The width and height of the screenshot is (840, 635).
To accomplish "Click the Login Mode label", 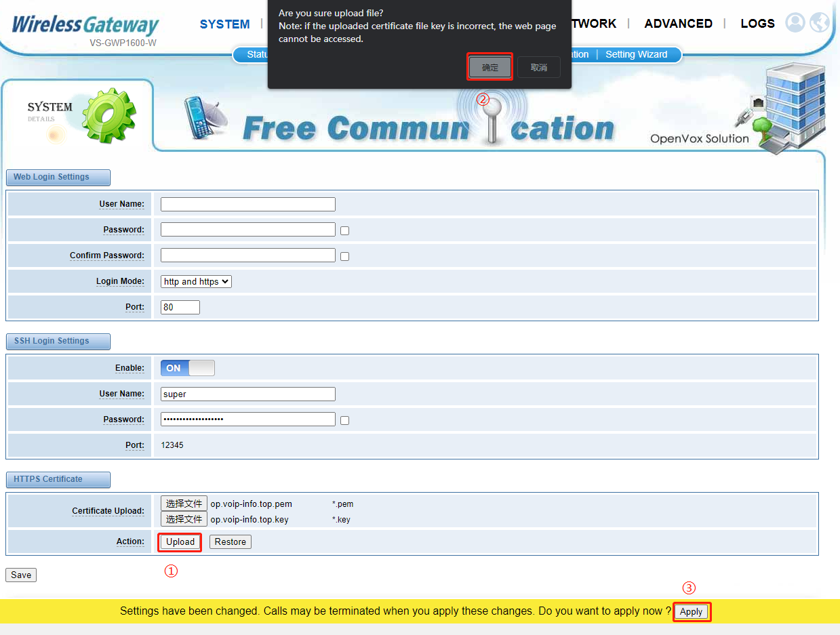I will (x=120, y=281).
